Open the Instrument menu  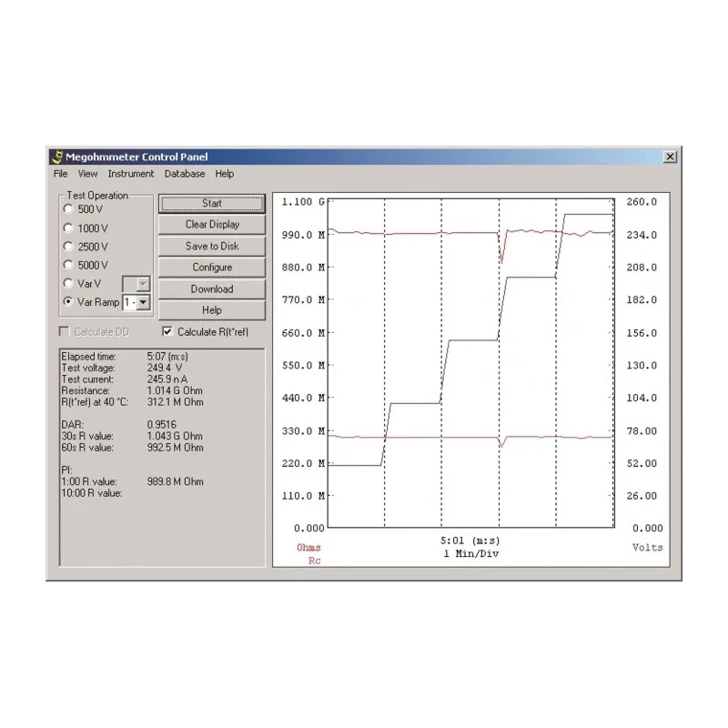click(131, 174)
